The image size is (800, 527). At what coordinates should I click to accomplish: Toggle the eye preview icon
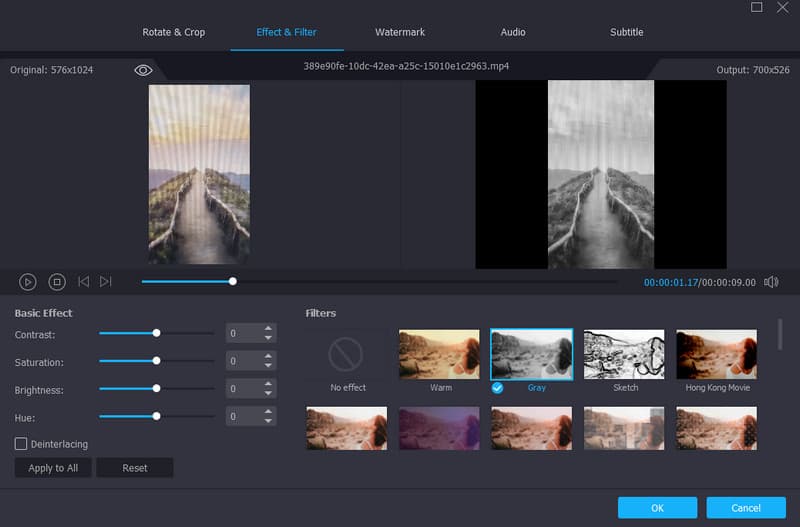click(x=143, y=70)
